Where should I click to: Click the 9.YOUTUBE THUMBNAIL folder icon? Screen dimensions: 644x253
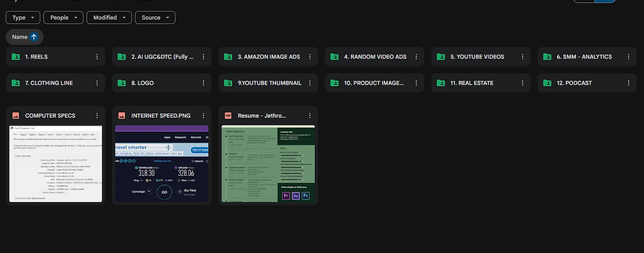pyautogui.click(x=228, y=83)
